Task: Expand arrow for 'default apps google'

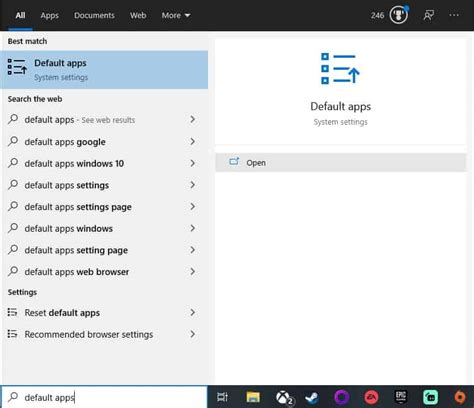Action: (192, 141)
